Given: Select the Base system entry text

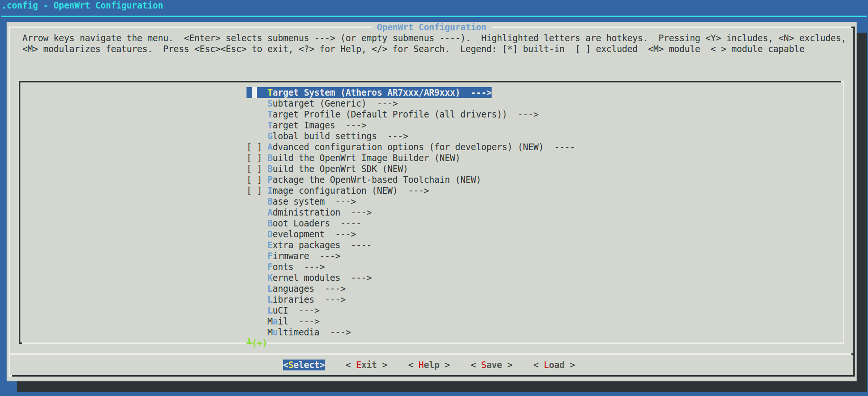Looking at the screenshot, I should pos(296,202).
